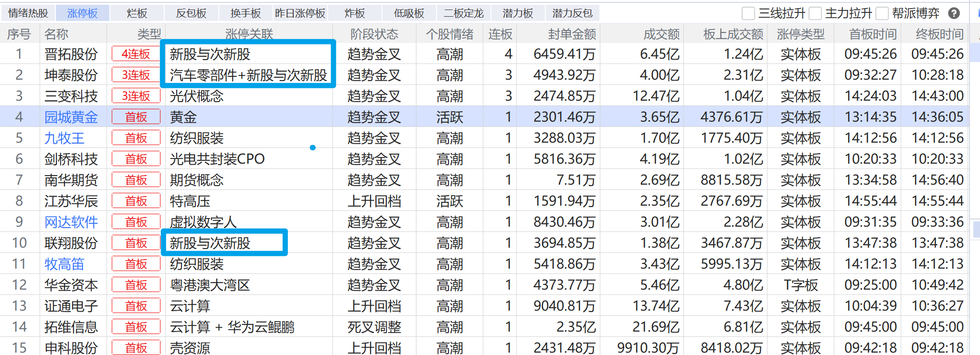Sort by the 成交额 column header
The width and height of the screenshot is (980, 355).
click(661, 34)
